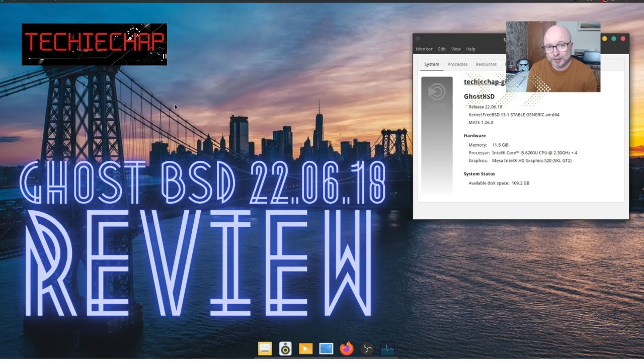
Task: Click the Graphics Mesa Intel HD line
Action: pos(520,161)
